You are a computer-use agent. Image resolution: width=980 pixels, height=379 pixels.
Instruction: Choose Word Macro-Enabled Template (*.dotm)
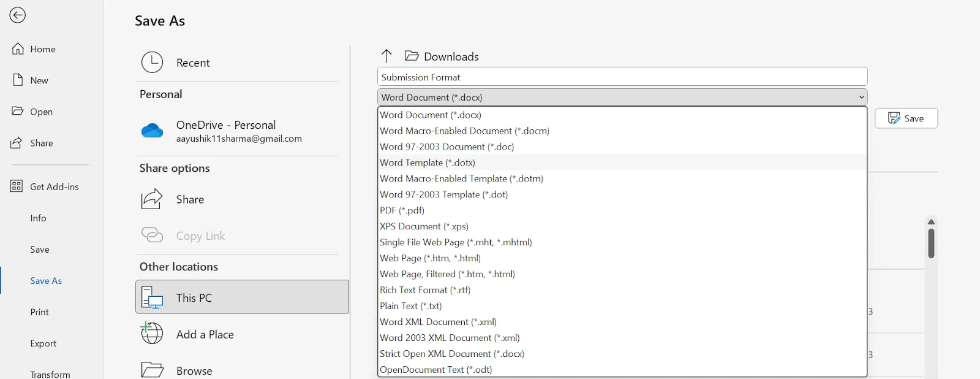(x=622, y=178)
